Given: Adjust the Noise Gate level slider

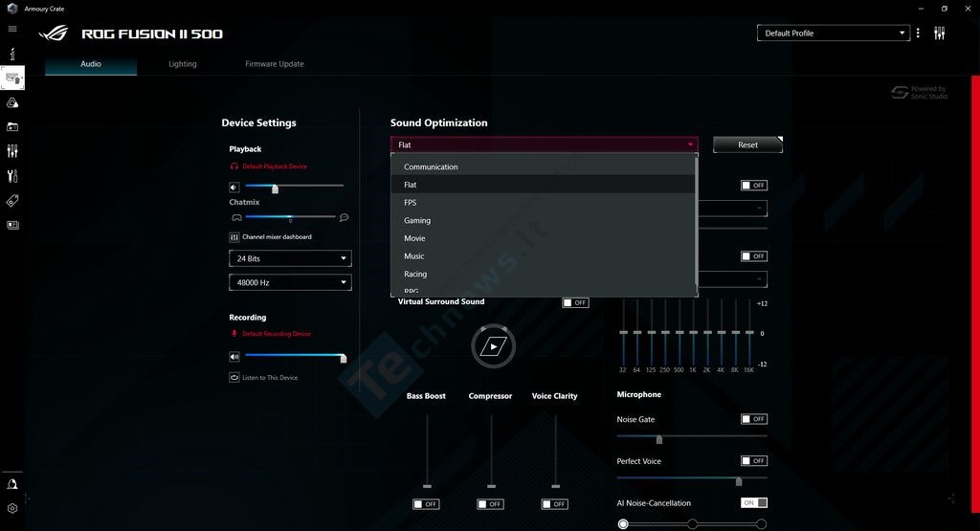Looking at the screenshot, I should [x=692, y=438].
